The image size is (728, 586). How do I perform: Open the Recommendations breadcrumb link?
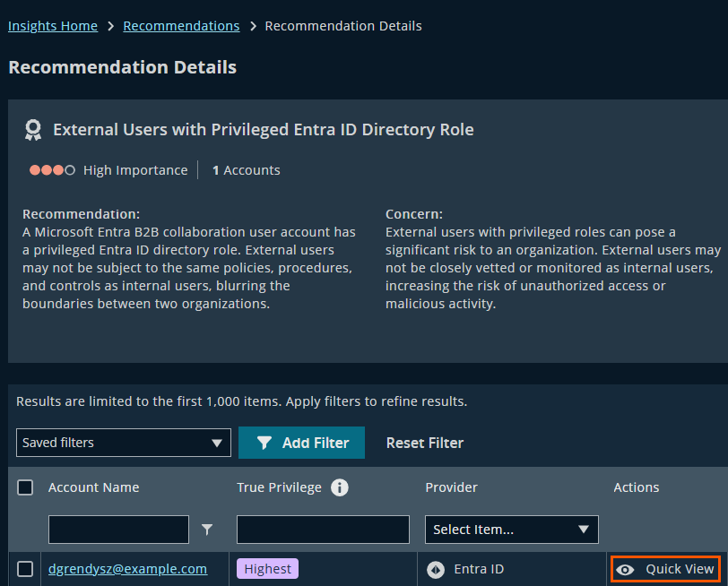[181, 26]
